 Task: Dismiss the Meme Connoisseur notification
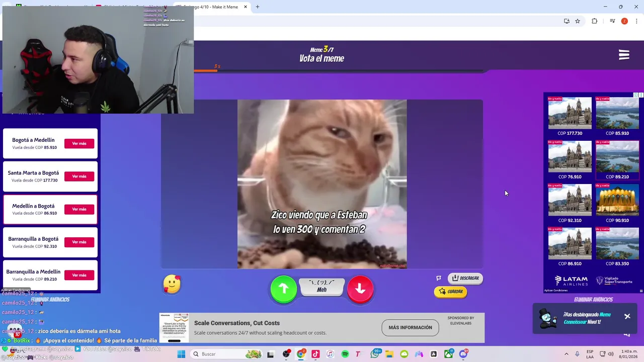627,316
